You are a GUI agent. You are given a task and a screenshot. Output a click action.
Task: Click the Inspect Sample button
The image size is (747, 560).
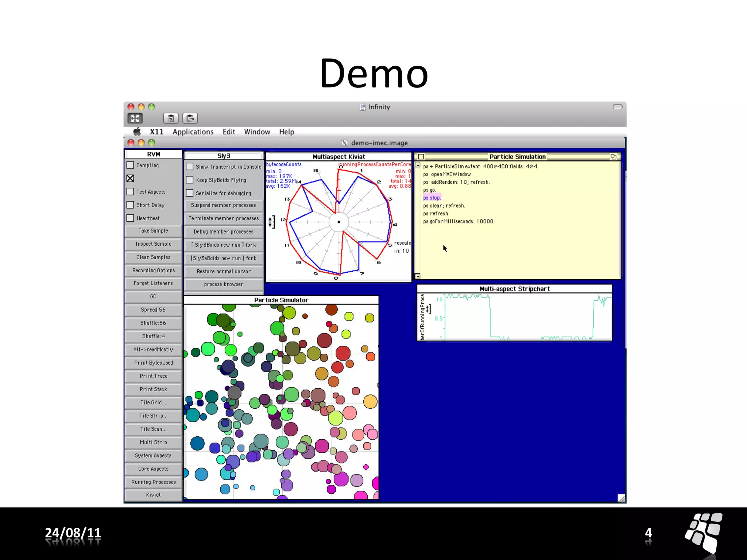154,244
